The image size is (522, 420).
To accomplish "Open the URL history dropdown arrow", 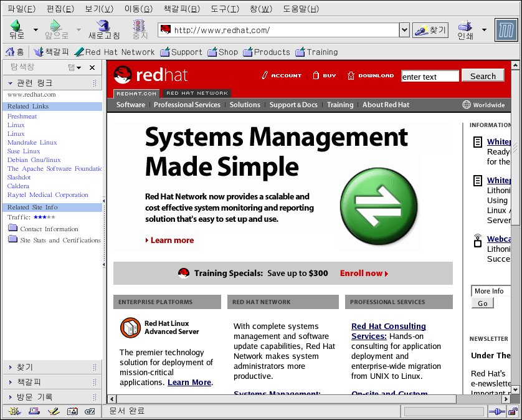I will 404,30.
